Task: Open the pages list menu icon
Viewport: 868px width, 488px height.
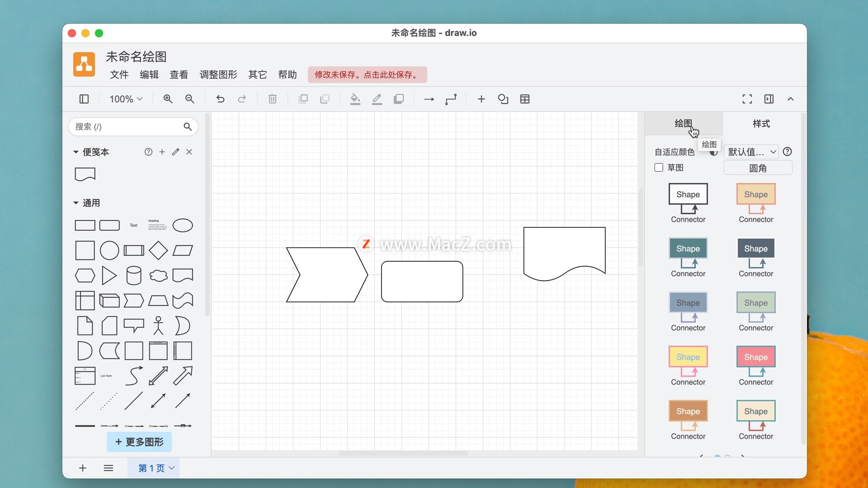Action: (108, 468)
